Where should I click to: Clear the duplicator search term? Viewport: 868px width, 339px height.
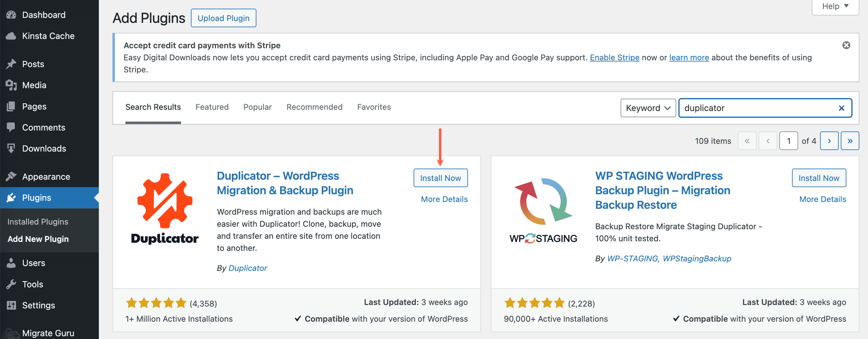[841, 108]
